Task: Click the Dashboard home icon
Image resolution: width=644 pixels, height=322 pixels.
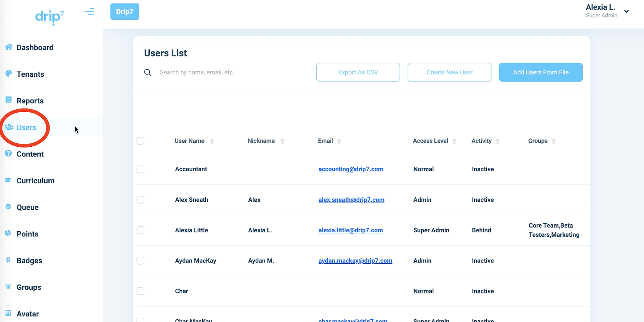Action: (x=8, y=47)
